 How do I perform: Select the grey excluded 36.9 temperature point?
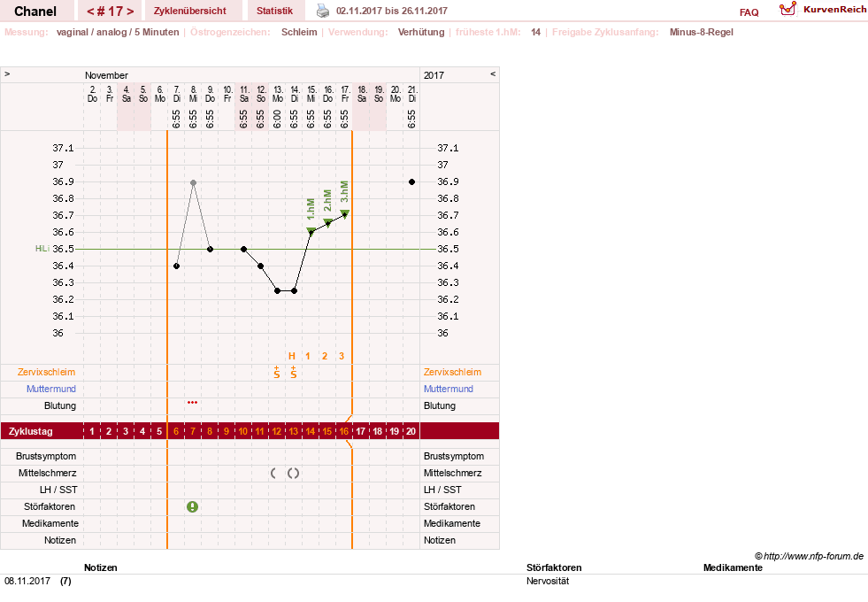[x=193, y=182]
